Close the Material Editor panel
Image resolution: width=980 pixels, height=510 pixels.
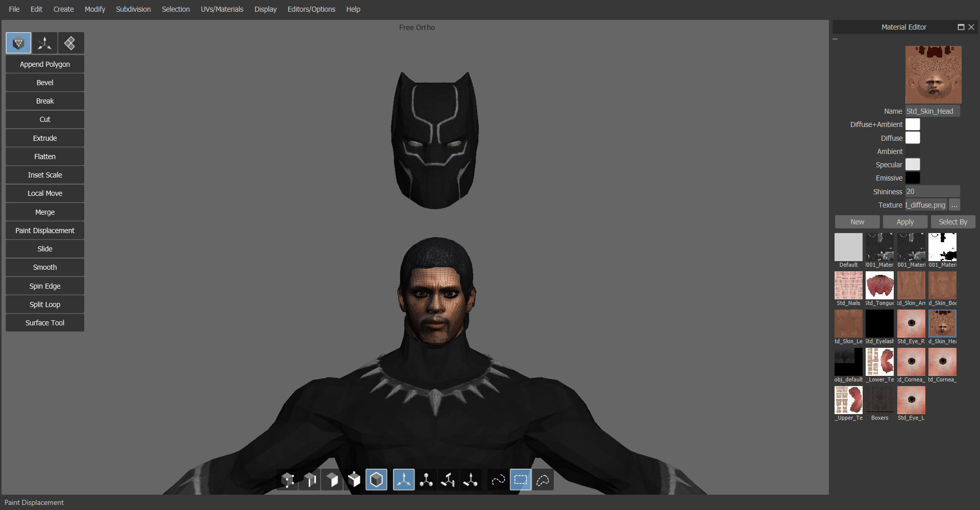pos(971,27)
